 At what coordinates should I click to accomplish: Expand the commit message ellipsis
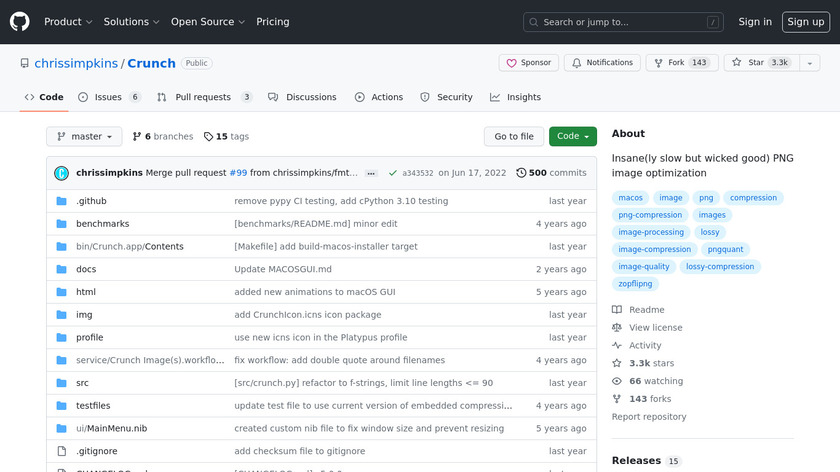[371, 173]
